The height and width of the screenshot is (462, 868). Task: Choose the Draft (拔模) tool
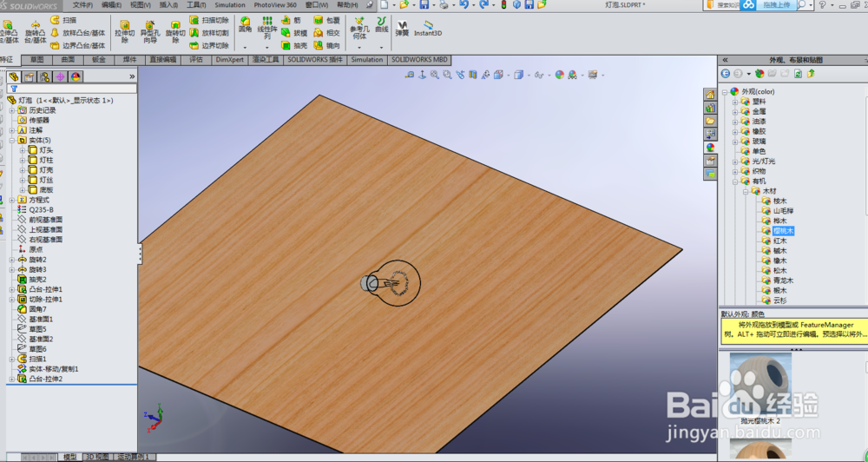pyautogui.click(x=294, y=33)
